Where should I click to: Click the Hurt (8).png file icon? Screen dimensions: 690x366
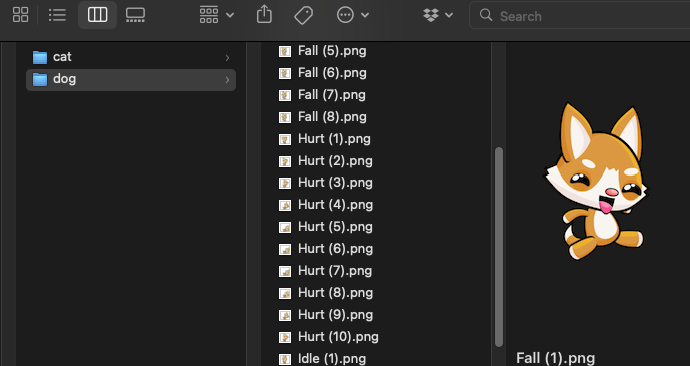click(x=285, y=293)
